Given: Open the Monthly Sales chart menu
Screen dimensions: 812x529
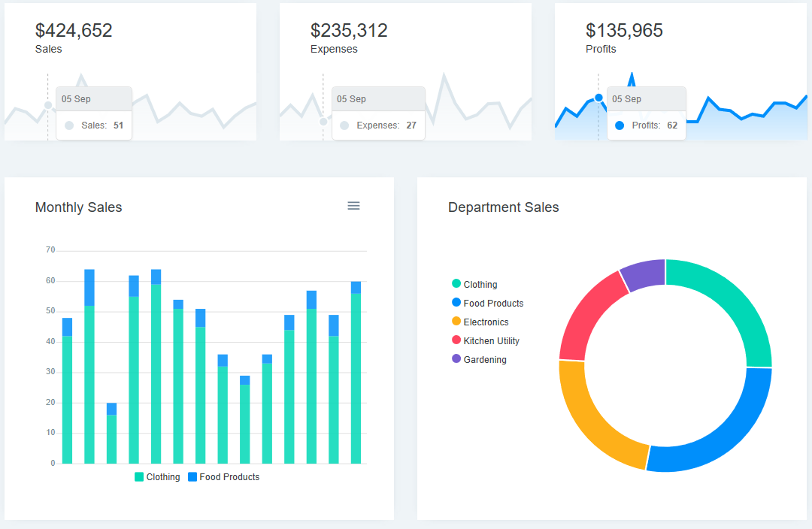Looking at the screenshot, I should 353,205.
